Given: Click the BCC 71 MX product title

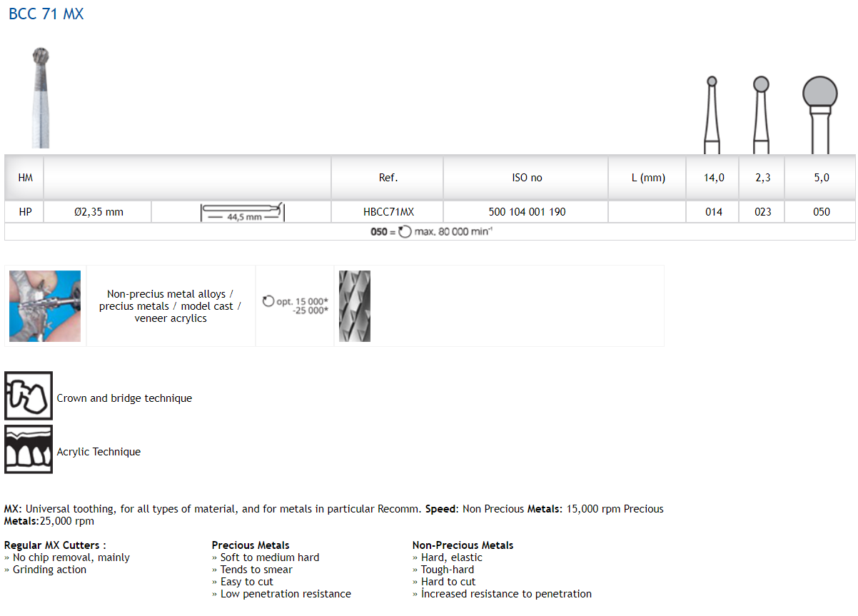Looking at the screenshot, I should [46, 14].
